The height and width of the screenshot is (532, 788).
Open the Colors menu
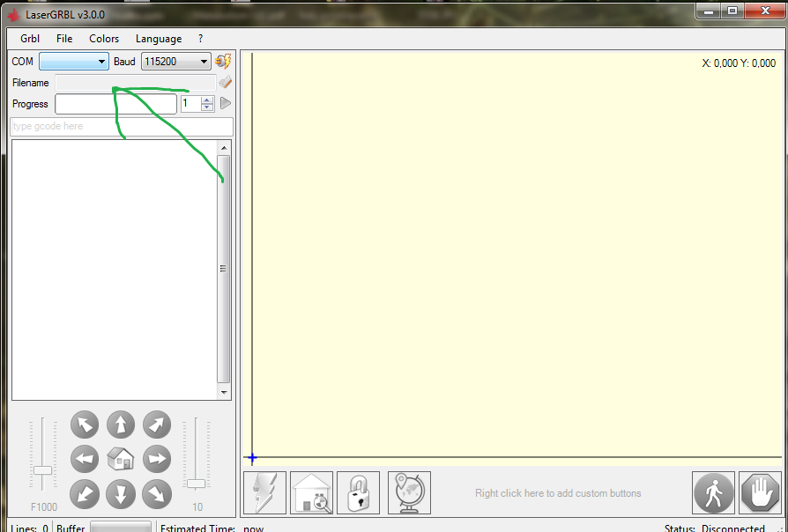click(104, 39)
